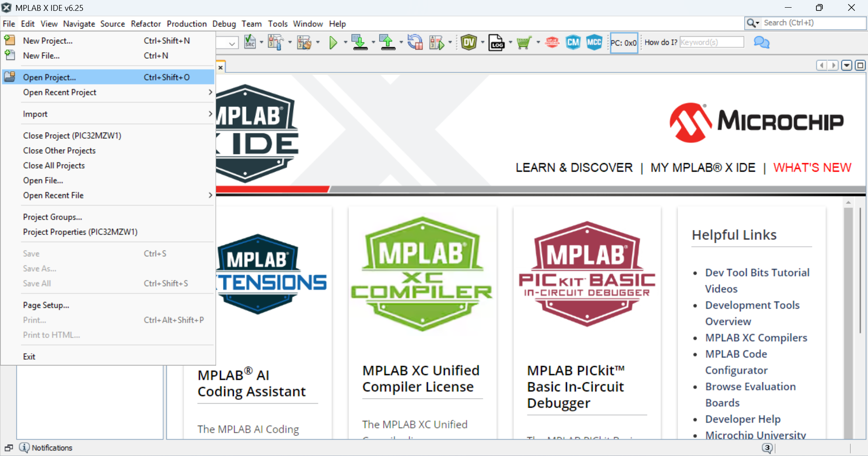Click the Notifications info icon
The height and width of the screenshot is (456, 868).
24,447
